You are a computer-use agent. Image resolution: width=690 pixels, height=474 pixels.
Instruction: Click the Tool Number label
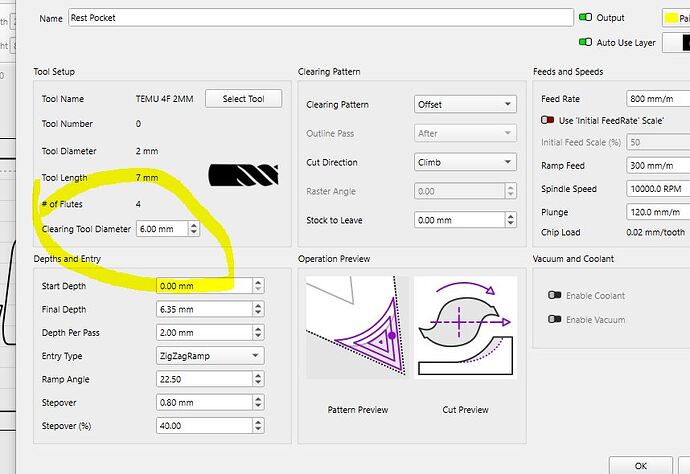click(x=67, y=124)
